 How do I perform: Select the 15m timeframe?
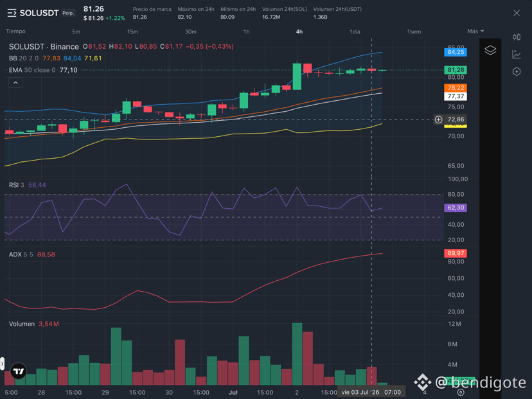[132, 31]
